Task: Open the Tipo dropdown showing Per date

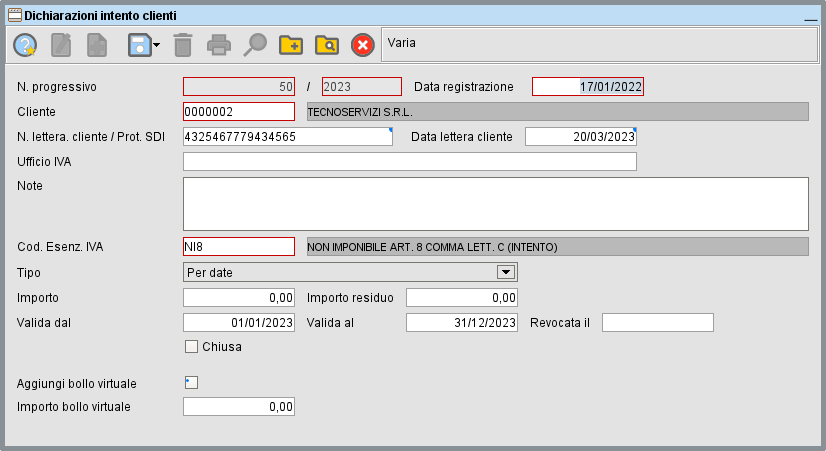Action: click(x=350, y=272)
